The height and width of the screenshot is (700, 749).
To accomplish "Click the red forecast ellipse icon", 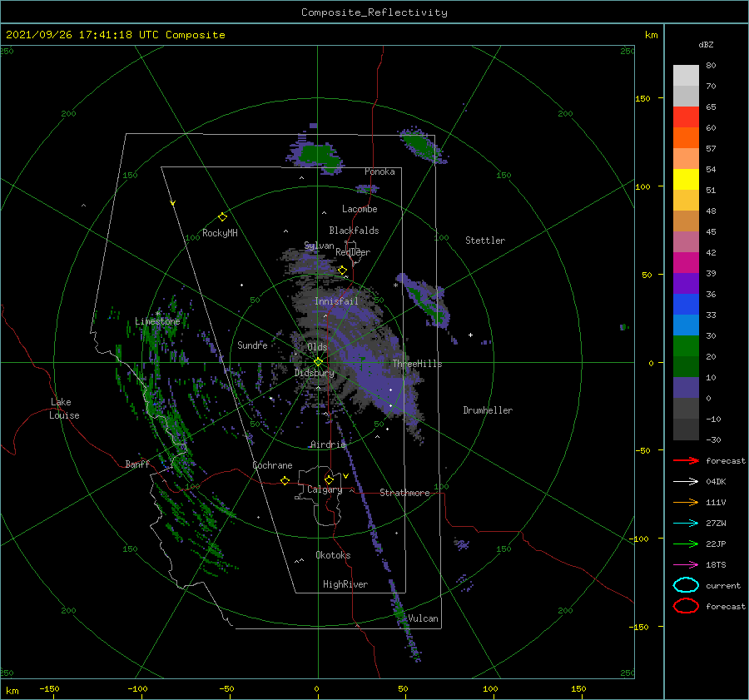I will click(x=686, y=606).
